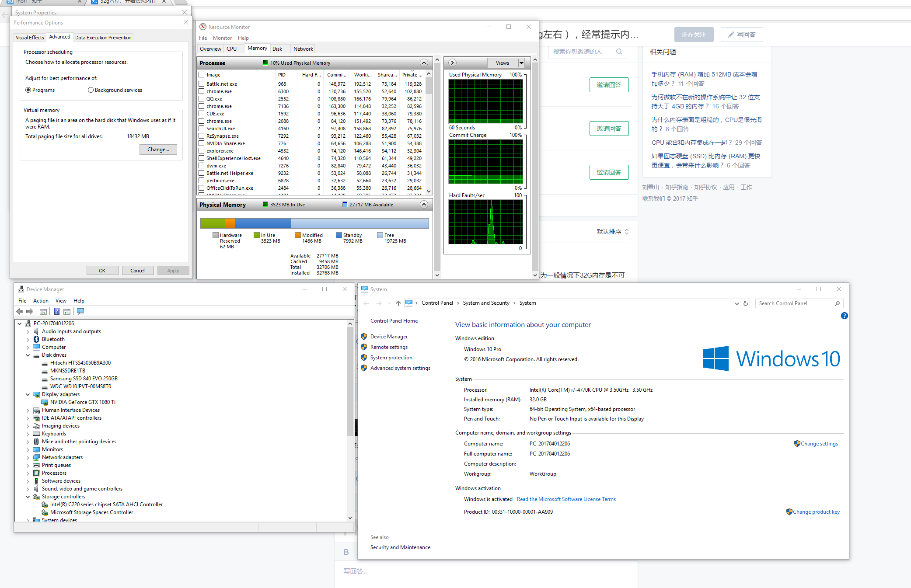The height and width of the screenshot is (588, 911).
Task: Check the SearchUI.exe process checkbox
Action: tap(202, 128)
